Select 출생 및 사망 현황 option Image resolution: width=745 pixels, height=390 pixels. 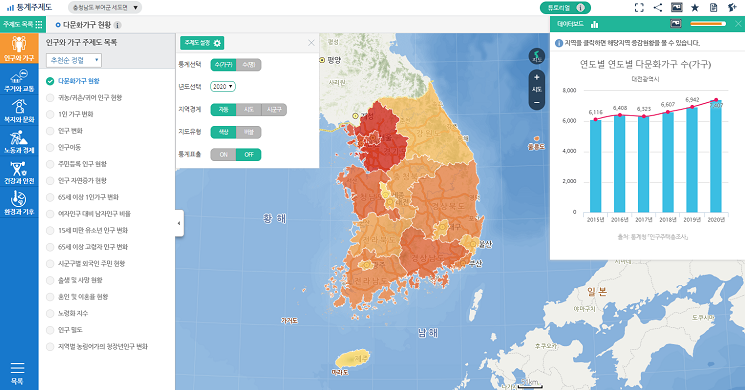pyautogui.click(x=50, y=280)
